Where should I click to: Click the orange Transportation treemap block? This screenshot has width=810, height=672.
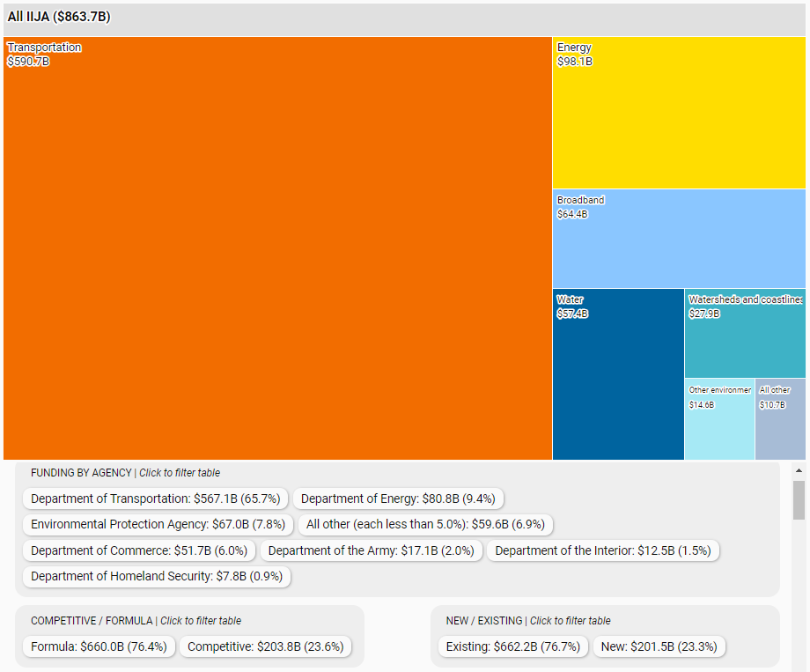(277, 247)
